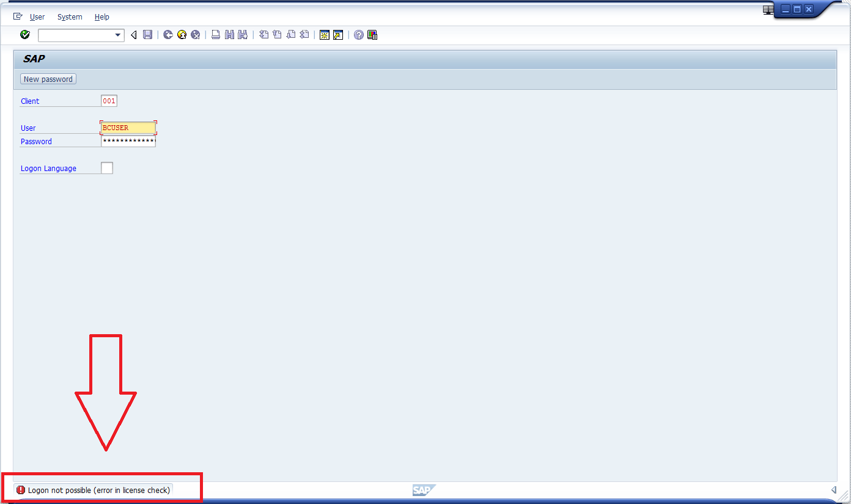Click the New password button

48,79
